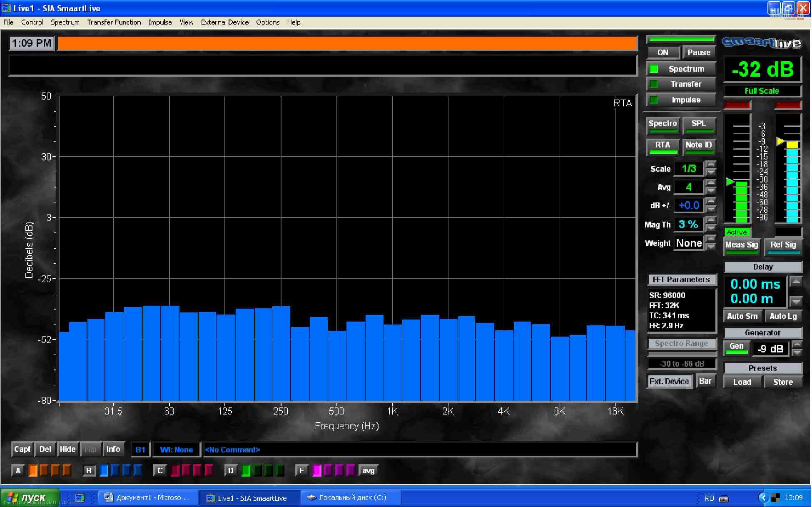Click green measurement level marker triangle
Screen dimensions: 812x507
[730, 182]
